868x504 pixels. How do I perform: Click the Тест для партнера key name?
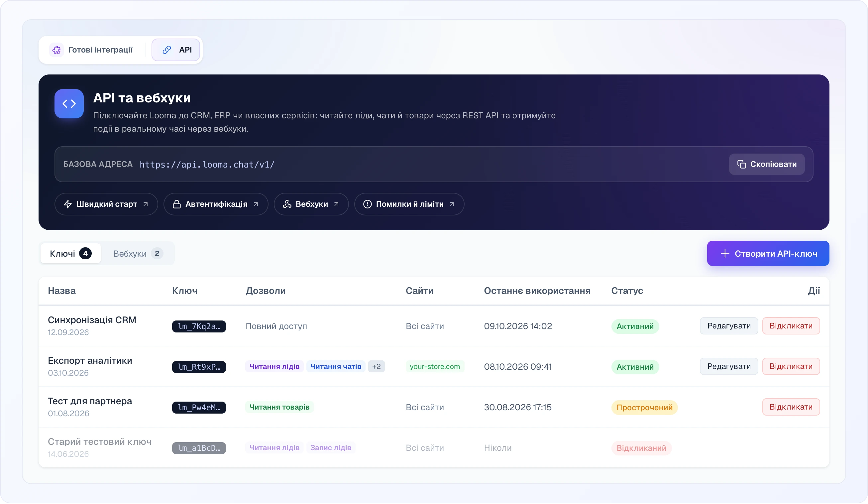[x=90, y=401]
